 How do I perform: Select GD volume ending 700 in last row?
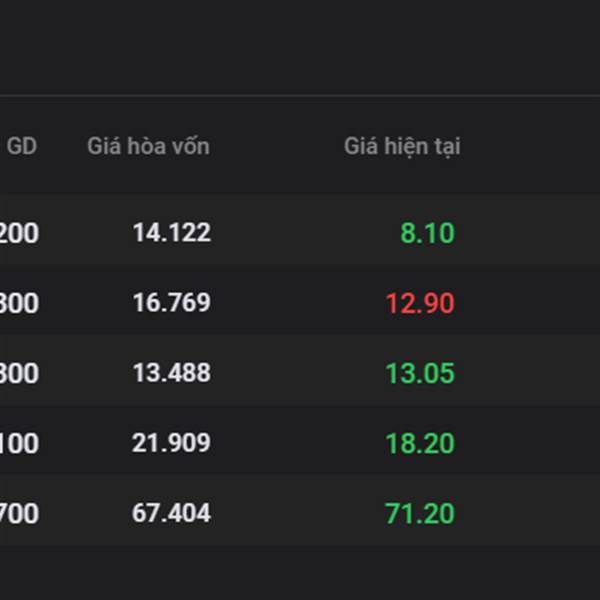click(19, 514)
